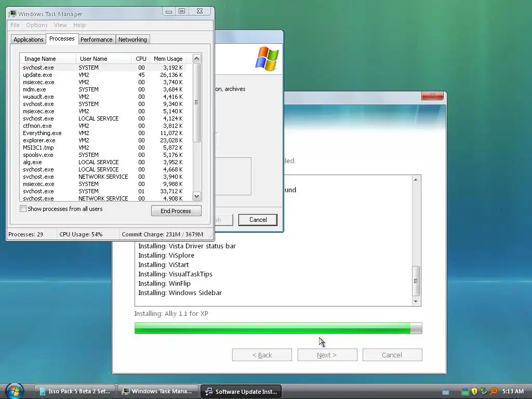Screen dimensions: 532x399
Task: Click the Next button in installer
Action: 327,355
